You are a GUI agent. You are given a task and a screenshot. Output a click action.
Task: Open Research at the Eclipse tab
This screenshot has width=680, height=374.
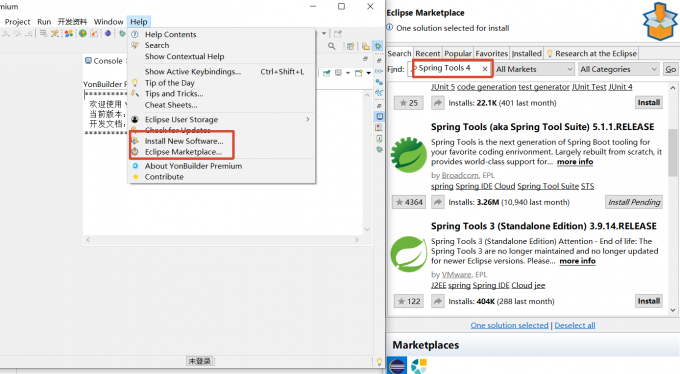pyautogui.click(x=592, y=53)
